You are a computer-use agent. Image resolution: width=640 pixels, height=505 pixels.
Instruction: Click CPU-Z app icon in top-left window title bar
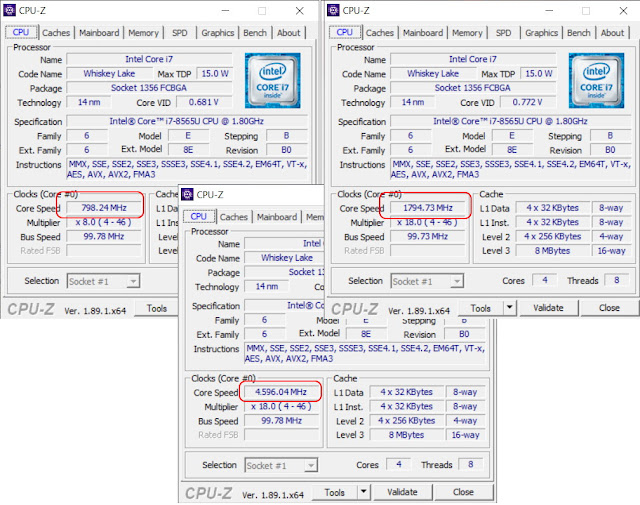(x=9, y=10)
